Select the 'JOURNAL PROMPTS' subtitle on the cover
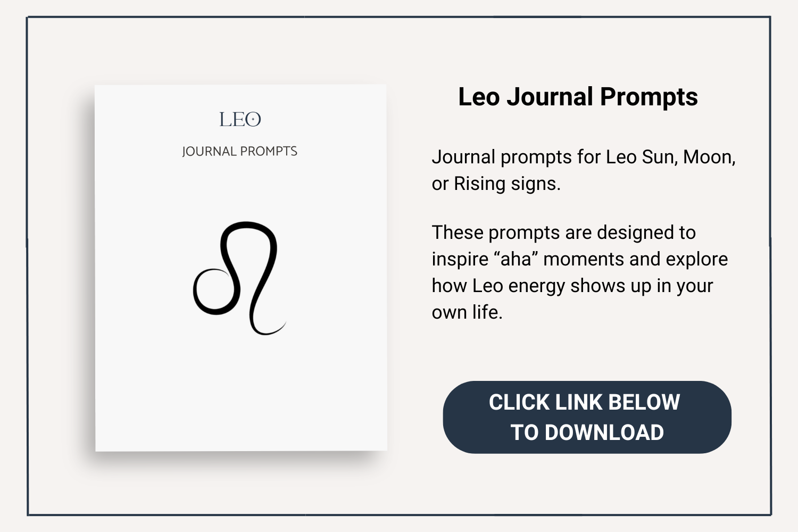Screen dimensions: 798x532 [x=239, y=152]
